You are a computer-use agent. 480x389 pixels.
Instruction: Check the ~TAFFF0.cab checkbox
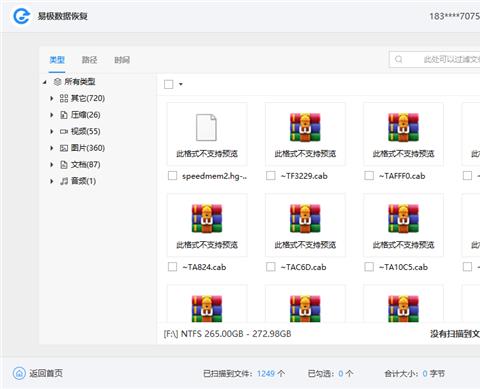tap(369, 176)
